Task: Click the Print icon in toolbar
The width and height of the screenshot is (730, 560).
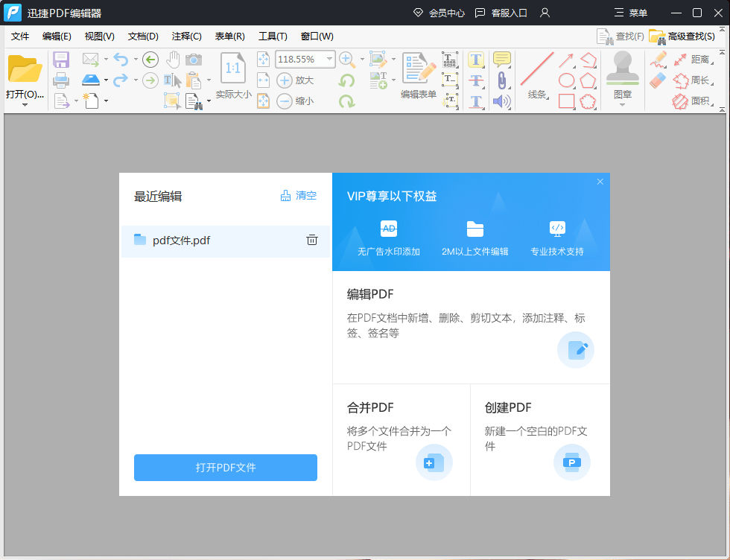Action: click(x=61, y=80)
